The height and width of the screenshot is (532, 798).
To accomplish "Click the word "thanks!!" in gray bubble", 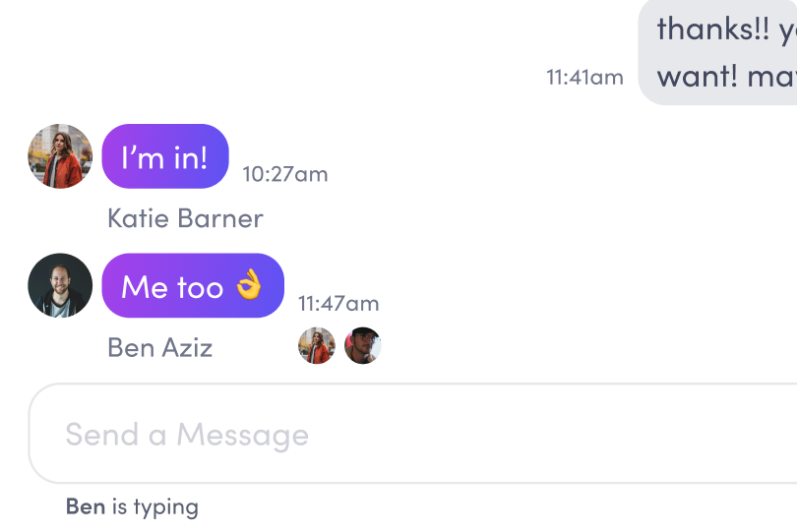I will click(710, 30).
